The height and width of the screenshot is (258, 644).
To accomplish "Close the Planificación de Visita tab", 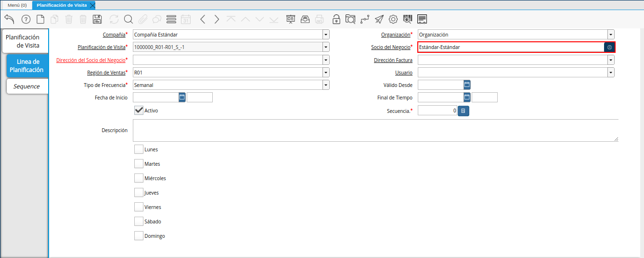I will [x=92, y=5].
